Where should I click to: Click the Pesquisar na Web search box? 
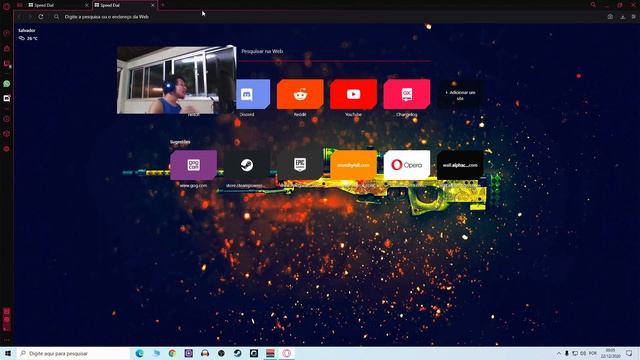335,52
